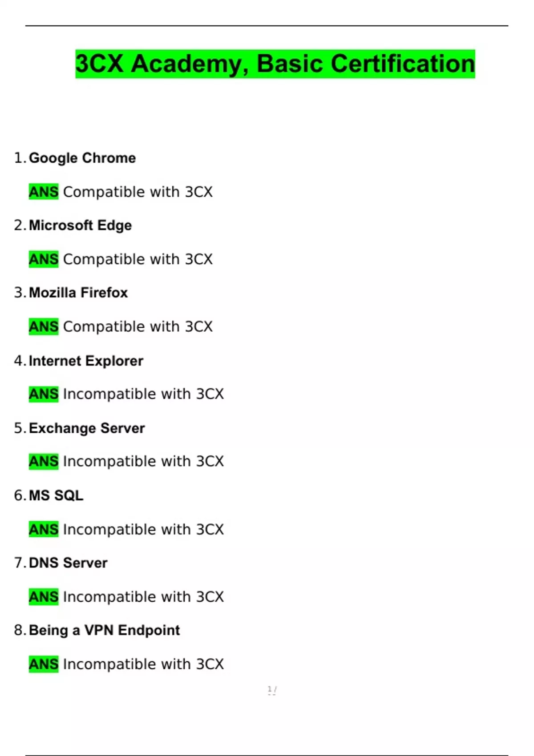Select the ANS label under DNS Server
The image size is (534, 756).
44,596
